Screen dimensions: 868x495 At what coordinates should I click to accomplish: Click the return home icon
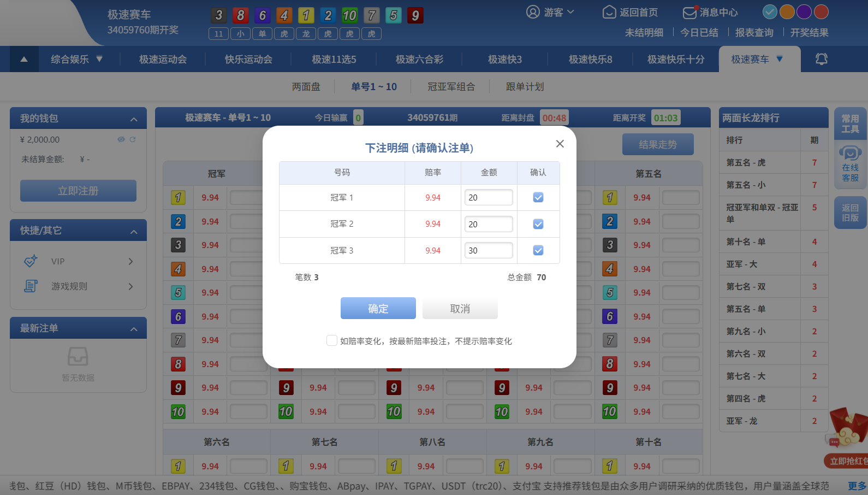(x=609, y=12)
